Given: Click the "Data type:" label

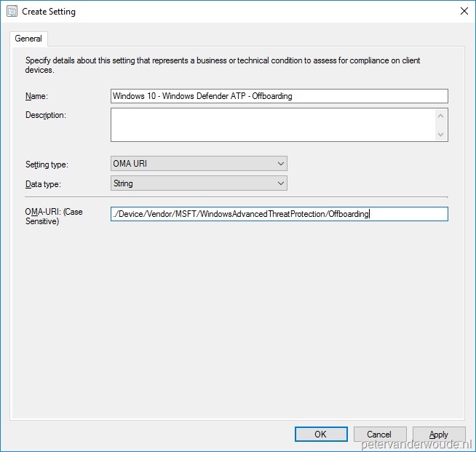Looking at the screenshot, I should click(43, 184).
